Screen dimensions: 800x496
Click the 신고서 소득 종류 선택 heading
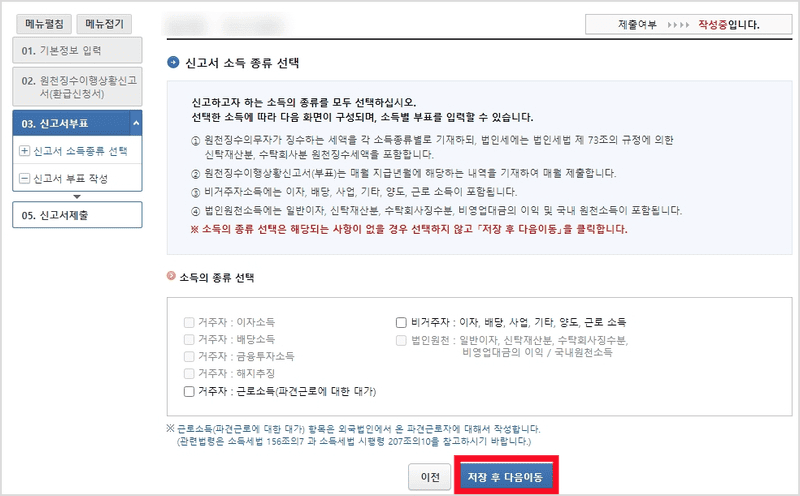[x=242, y=63]
